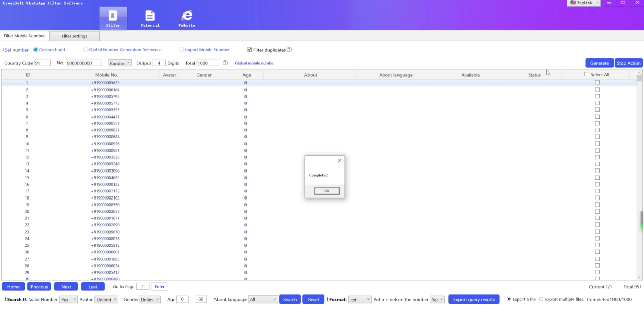644x312 pixels.
Task: Click the help icon beside Filter duplicates
Action: click(289, 50)
